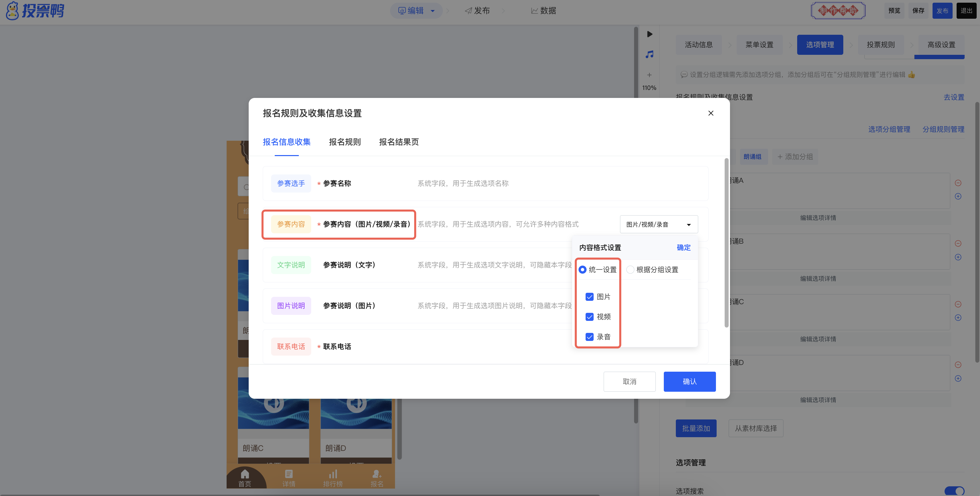Image resolution: width=980 pixels, height=496 pixels.
Task: Click the 批量添加 button
Action: (x=696, y=428)
